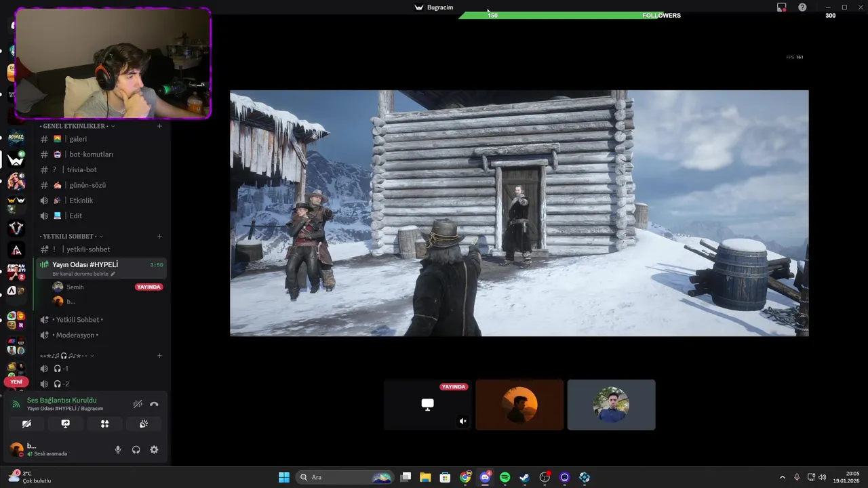This screenshot has width=868, height=488.
Task: Join the Yetkili Sohbet voice channel
Action: [x=100, y=320]
